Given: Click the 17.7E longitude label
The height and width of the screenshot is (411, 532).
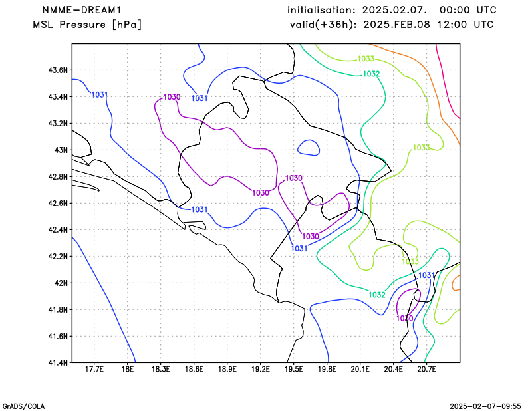Looking at the screenshot, I should [x=94, y=370].
